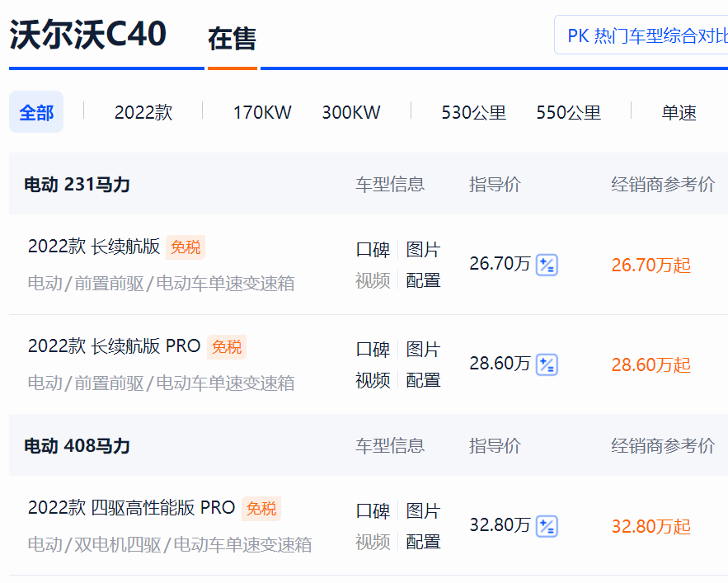Click dealer price 26.70万起
Viewport: 728px width, 583px height.
[651, 265]
